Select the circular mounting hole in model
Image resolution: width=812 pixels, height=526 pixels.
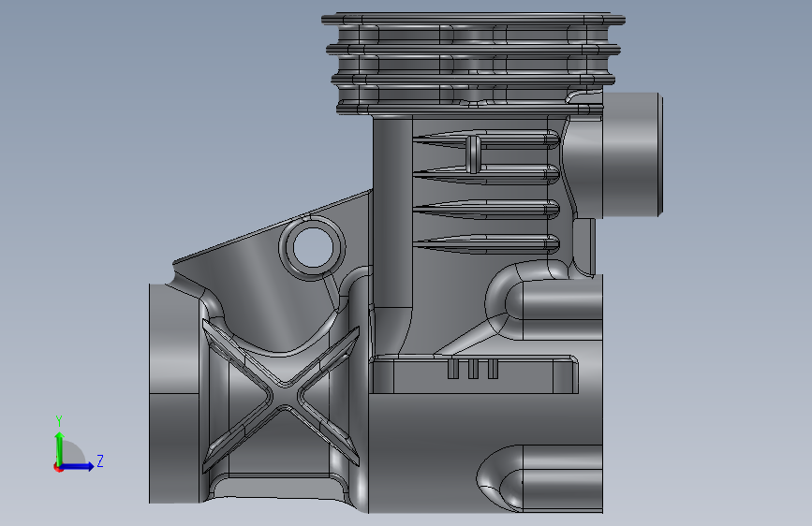[x=312, y=247]
